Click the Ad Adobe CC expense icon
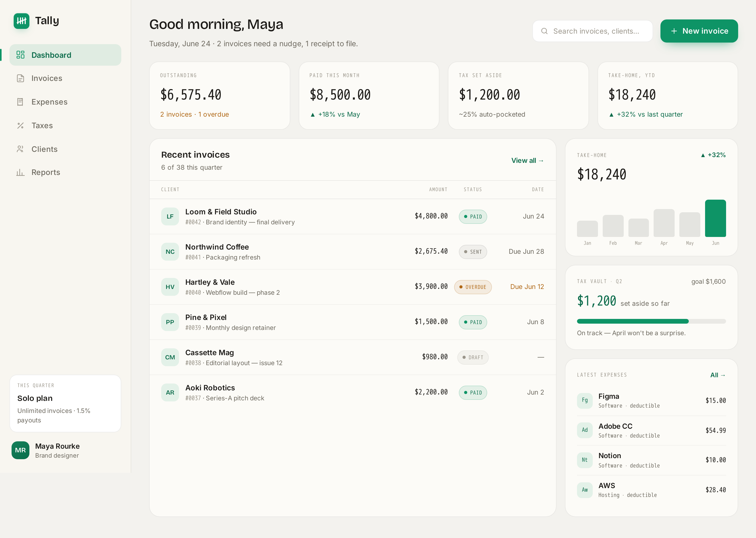Image resolution: width=756 pixels, height=538 pixels. 585,430
